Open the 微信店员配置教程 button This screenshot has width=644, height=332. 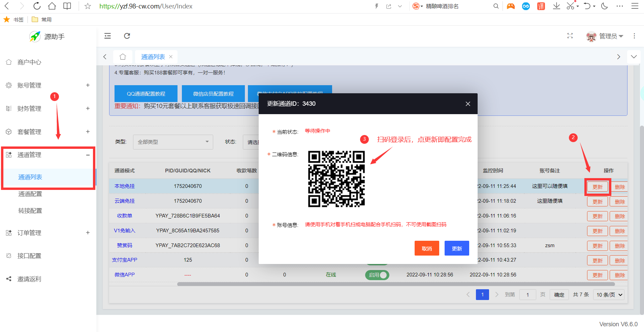click(x=213, y=94)
